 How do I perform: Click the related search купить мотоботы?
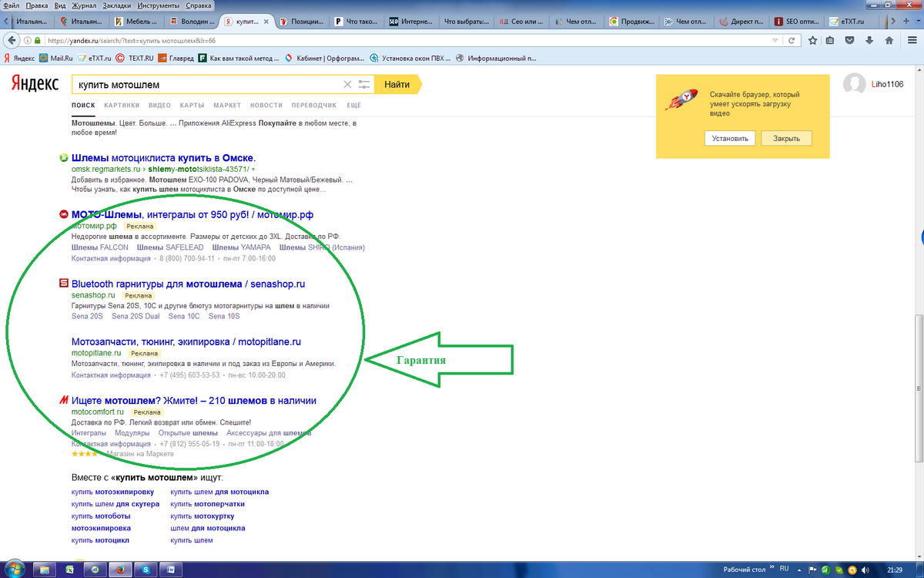coord(101,516)
